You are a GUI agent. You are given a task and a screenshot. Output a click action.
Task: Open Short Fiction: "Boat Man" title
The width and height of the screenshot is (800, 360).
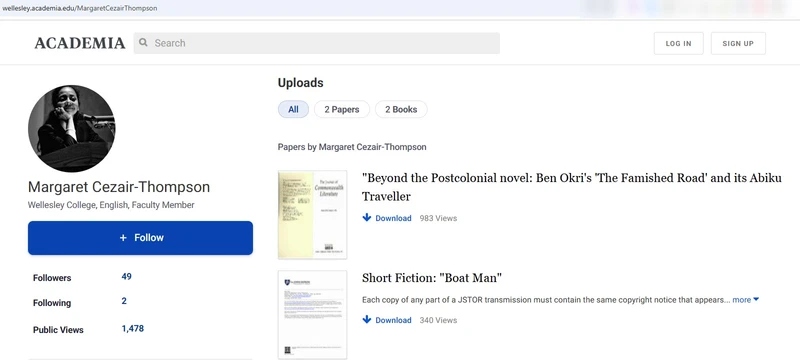tap(432, 278)
